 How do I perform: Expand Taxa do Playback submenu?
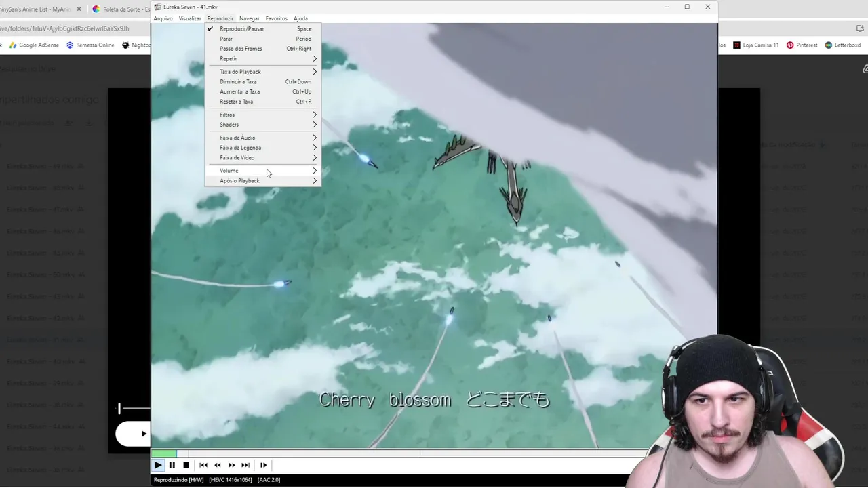[263, 72]
